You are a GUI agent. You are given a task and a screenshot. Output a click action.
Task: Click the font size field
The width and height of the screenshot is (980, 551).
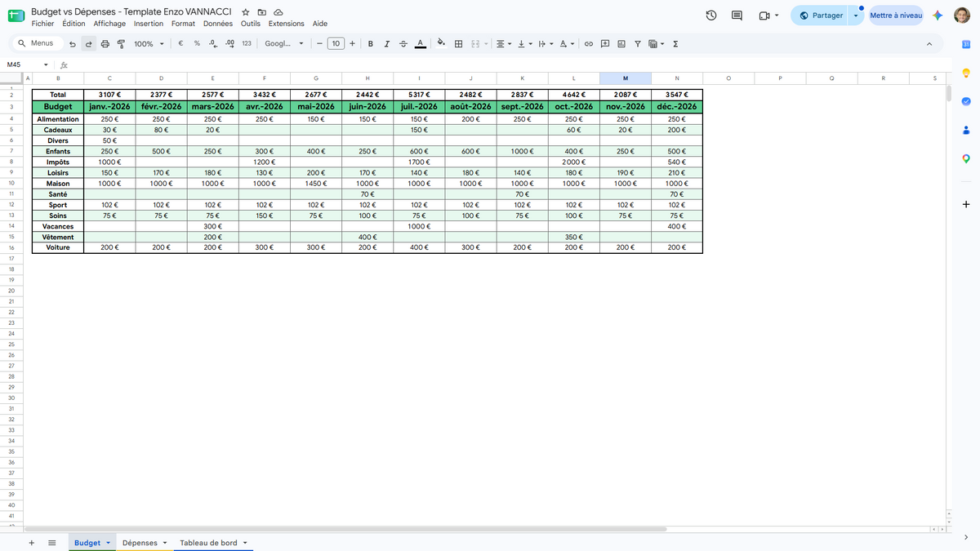[336, 44]
